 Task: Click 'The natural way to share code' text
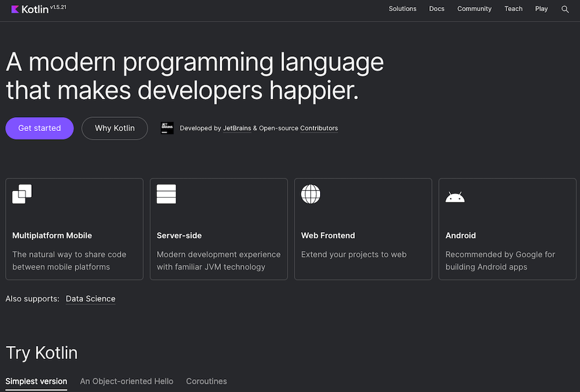(69, 255)
